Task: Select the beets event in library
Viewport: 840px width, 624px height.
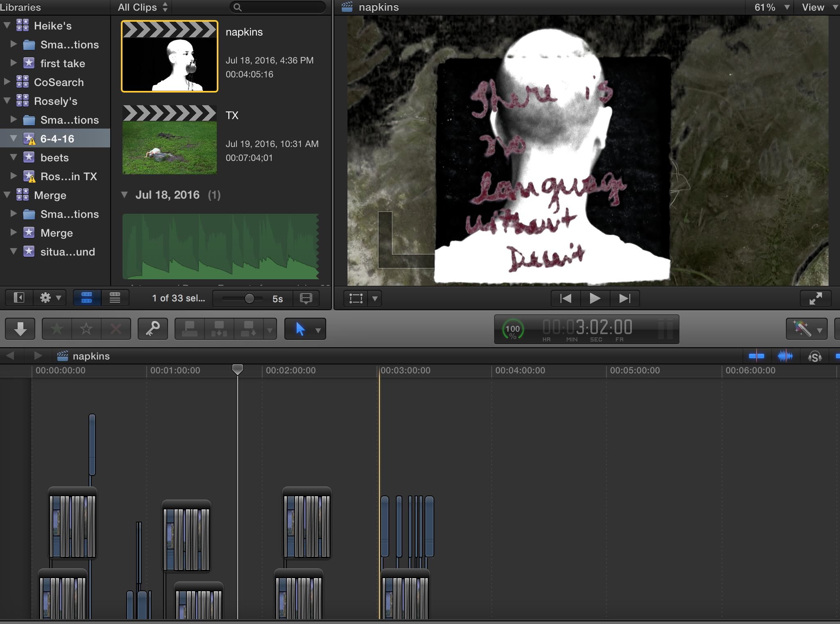Action: click(x=54, y=158)
